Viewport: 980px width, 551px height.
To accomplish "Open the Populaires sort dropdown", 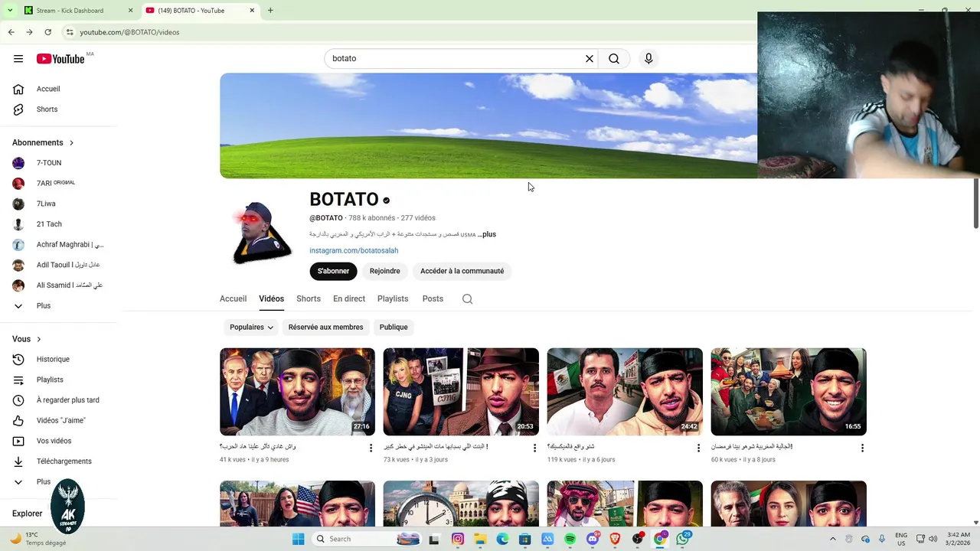I will tap(251, 328).
